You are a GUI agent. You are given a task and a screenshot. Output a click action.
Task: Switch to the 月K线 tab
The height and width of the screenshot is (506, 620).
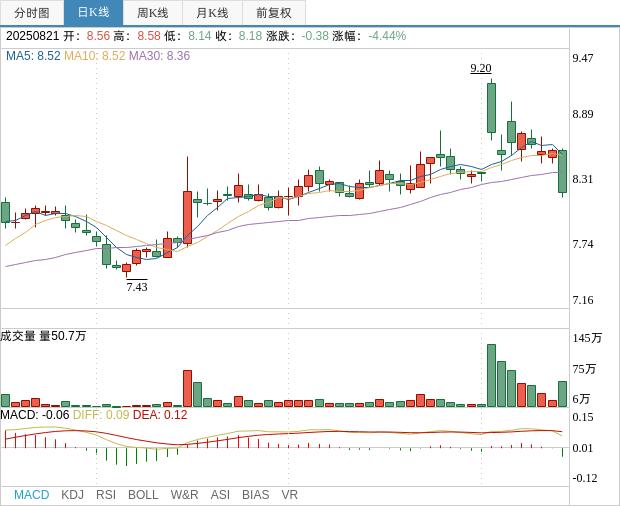pos(212,13)
